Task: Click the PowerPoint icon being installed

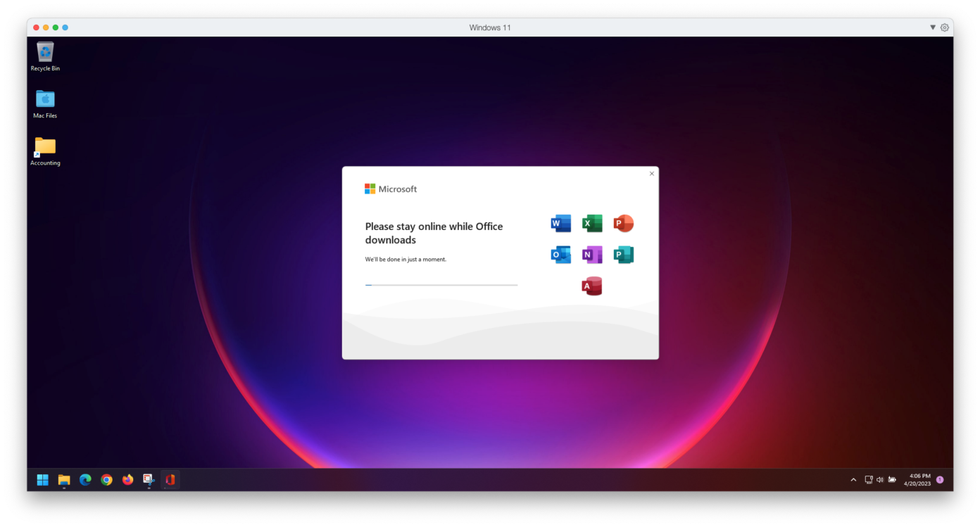Action: tap(624, 222)
